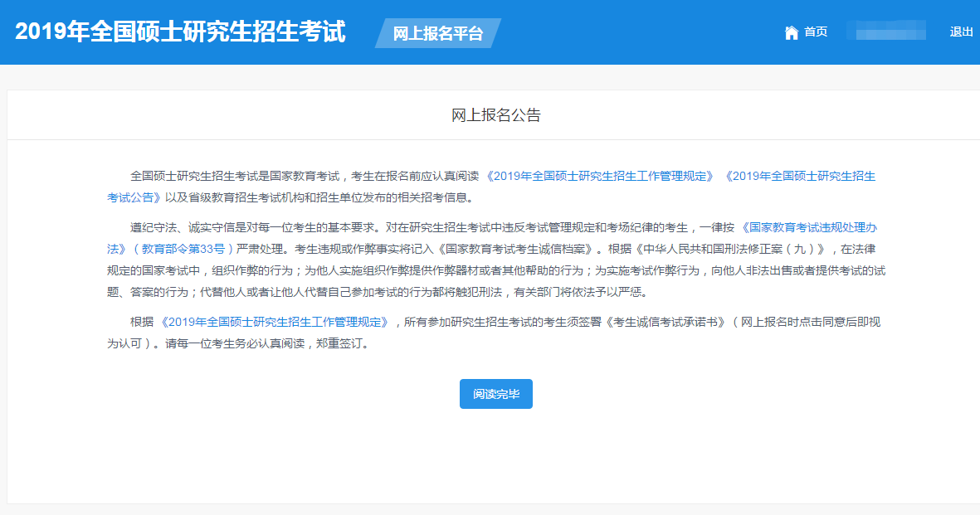Log out using the 退出 link
This screenshot has height=515, width=980.
pyautogui.click(x=961, y=32)
